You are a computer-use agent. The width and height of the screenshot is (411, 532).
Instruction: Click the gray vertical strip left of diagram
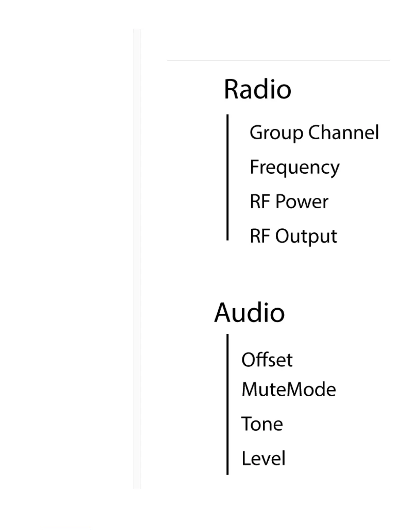[137, 259]
